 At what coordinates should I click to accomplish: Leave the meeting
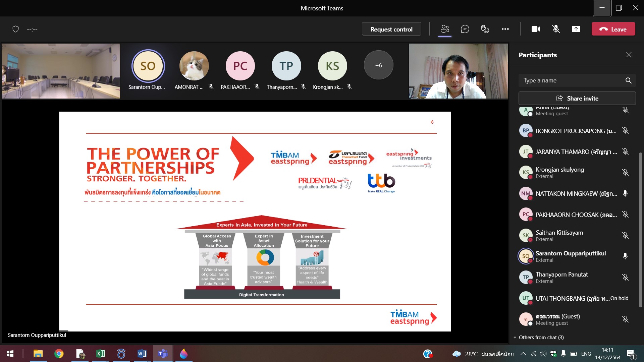point(613,29)
